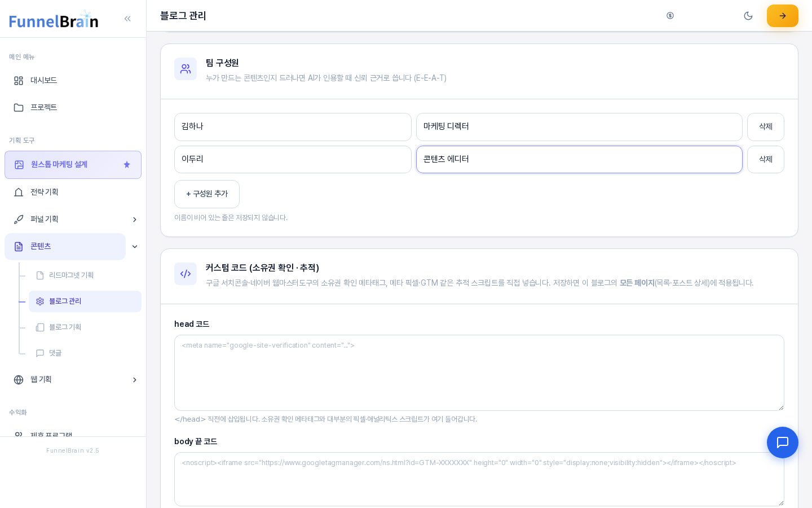Click the 블로그 기획 copy icon
The width and height of the screenshot is (812, 508).
[40, 327]
